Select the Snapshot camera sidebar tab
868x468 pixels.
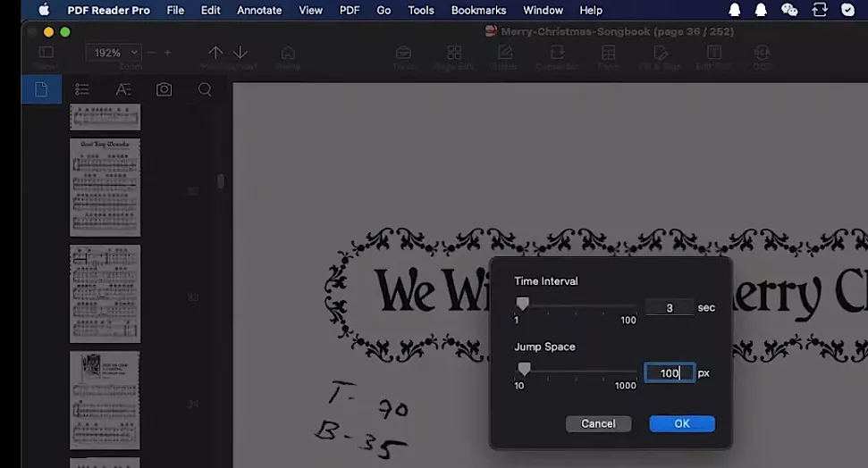(x=164, y=89)
